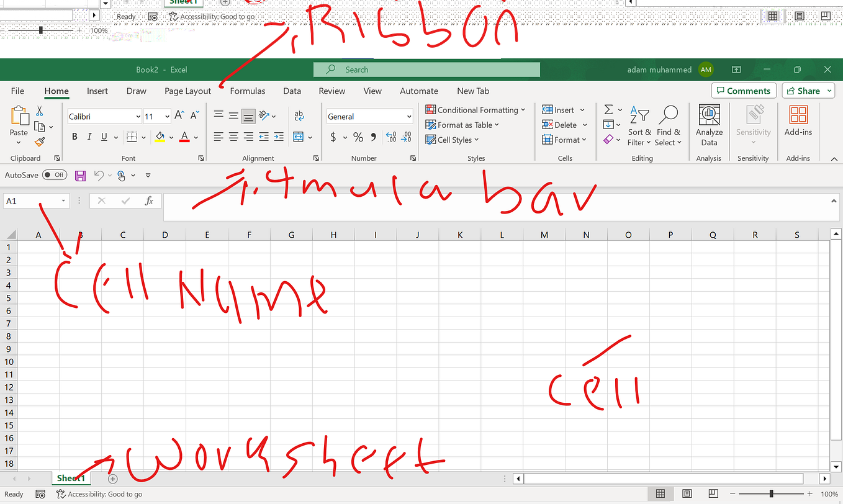Select the Sheet1 worksheet tab
The width and height of the screenshot is (843, 504).
pos(70,478)
